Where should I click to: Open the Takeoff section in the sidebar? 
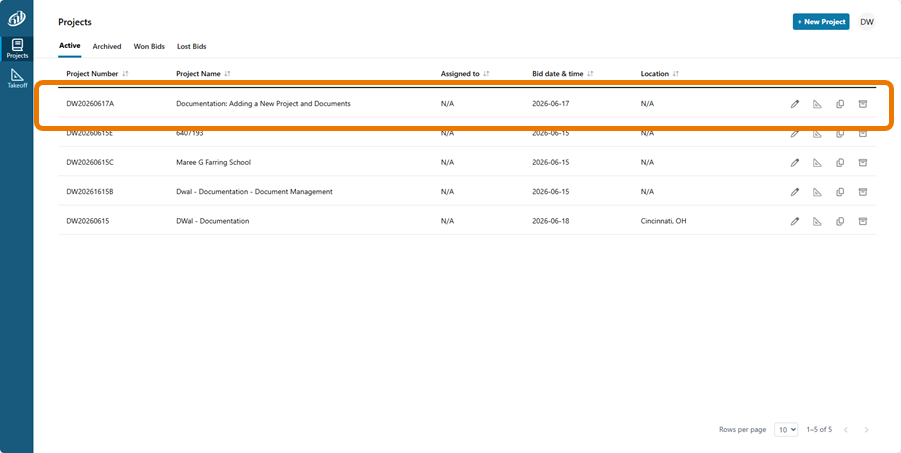pyautogui.click(x=17, y=78)
